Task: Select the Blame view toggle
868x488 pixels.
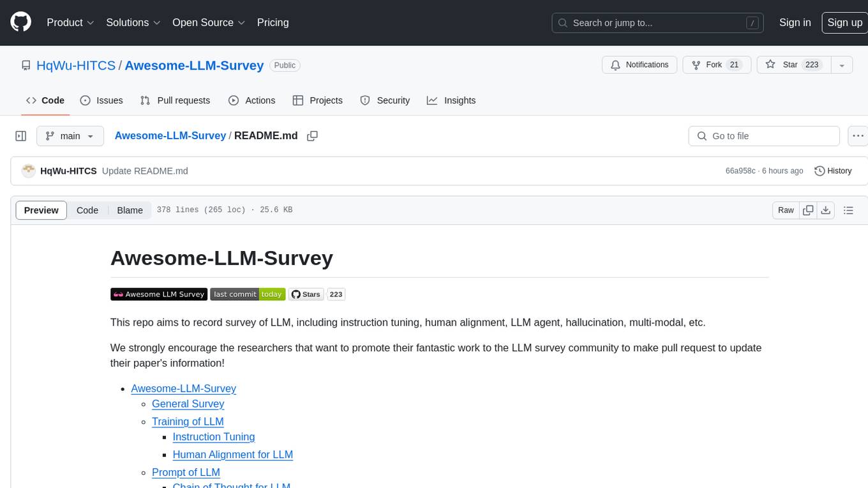Action: tap(130, 210)
